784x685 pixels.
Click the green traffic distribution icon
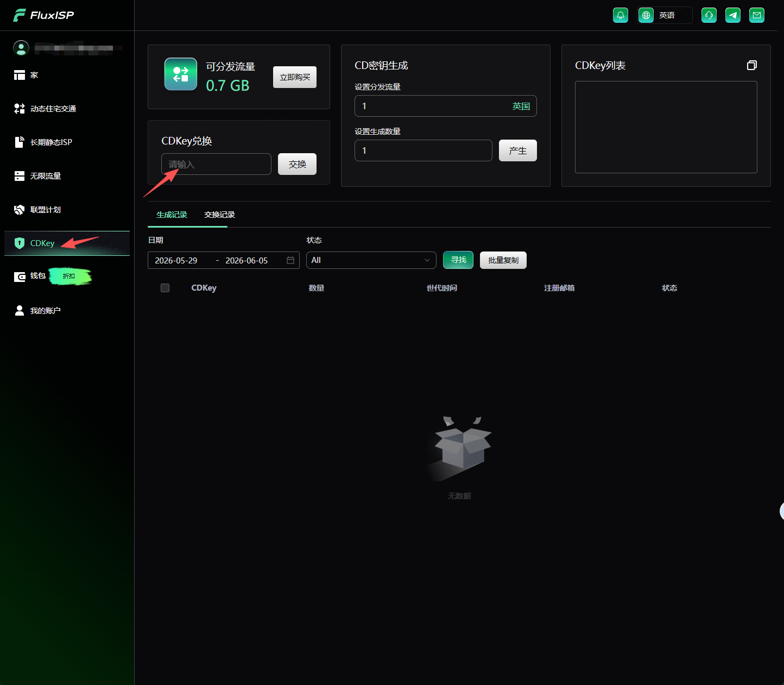181,74
